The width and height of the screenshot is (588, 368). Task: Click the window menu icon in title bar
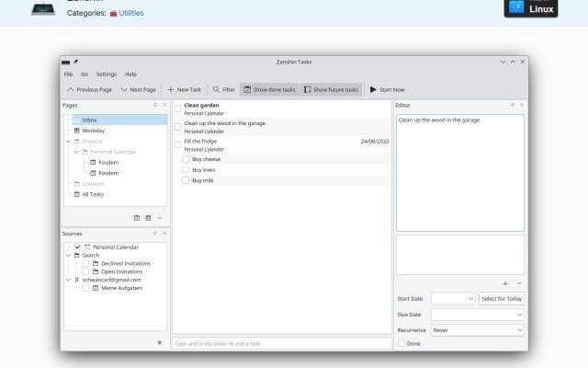point(66,62)
